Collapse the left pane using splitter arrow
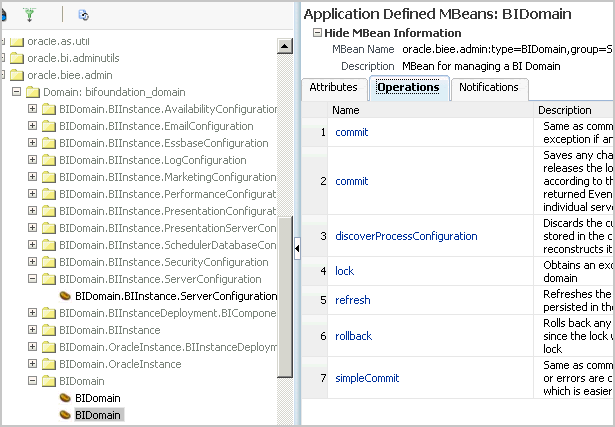Image resolution: width=615 pixels, height=427 pixels. (x=297, y=249)
